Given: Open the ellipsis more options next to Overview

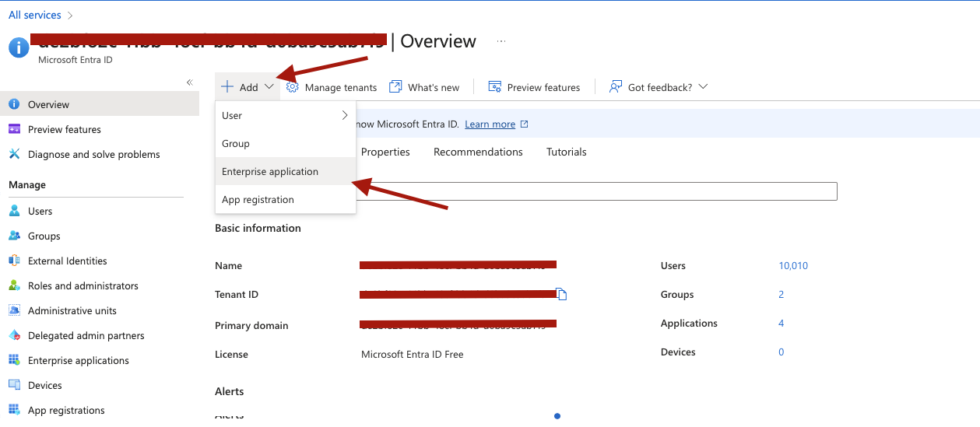Looking at the screenshot, I should 501,41.
